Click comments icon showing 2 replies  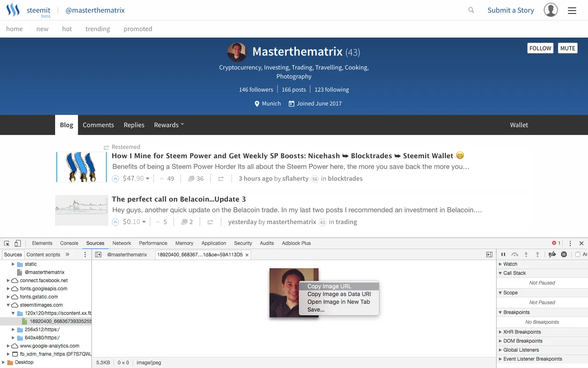coord(184,222)
